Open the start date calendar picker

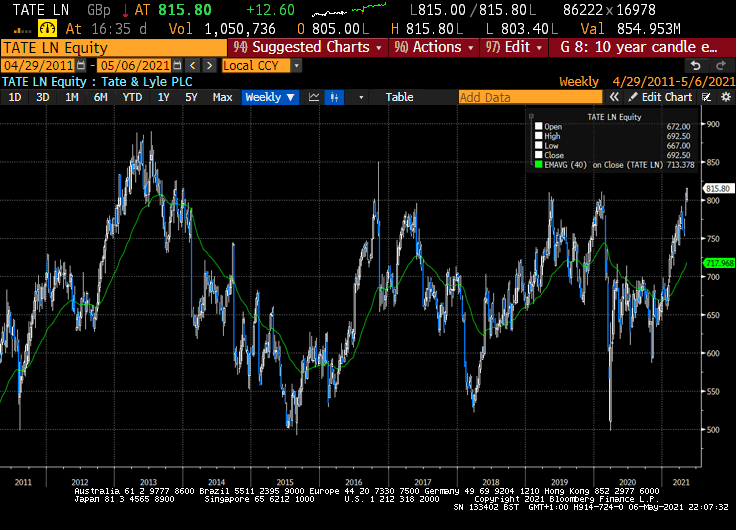point(81,65)
